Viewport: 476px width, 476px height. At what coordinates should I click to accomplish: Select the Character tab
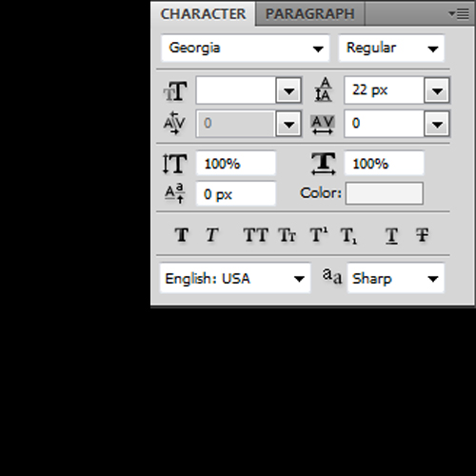point(203,14)
